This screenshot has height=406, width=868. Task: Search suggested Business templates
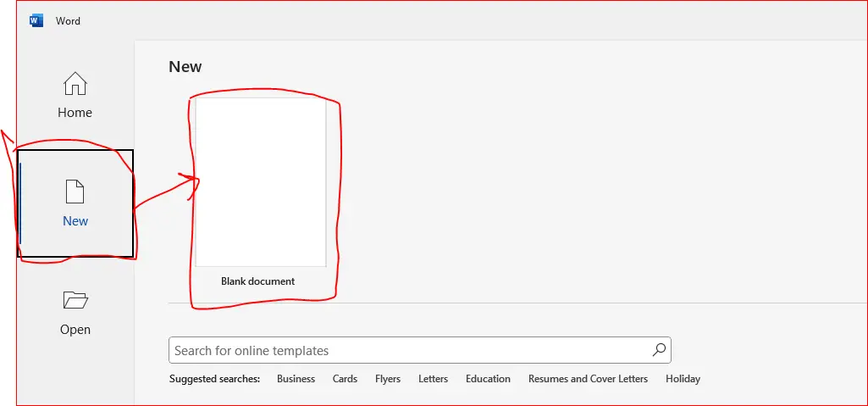296,379
